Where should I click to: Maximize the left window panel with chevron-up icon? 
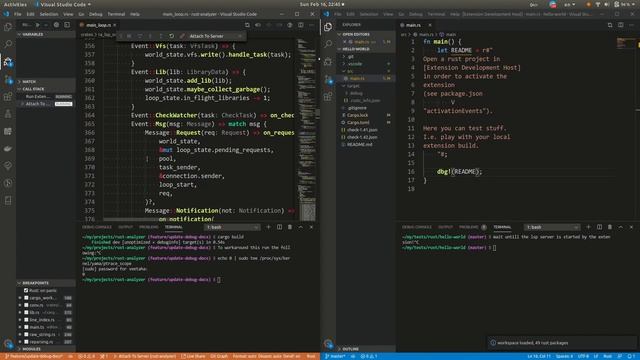tap(300, 227)
